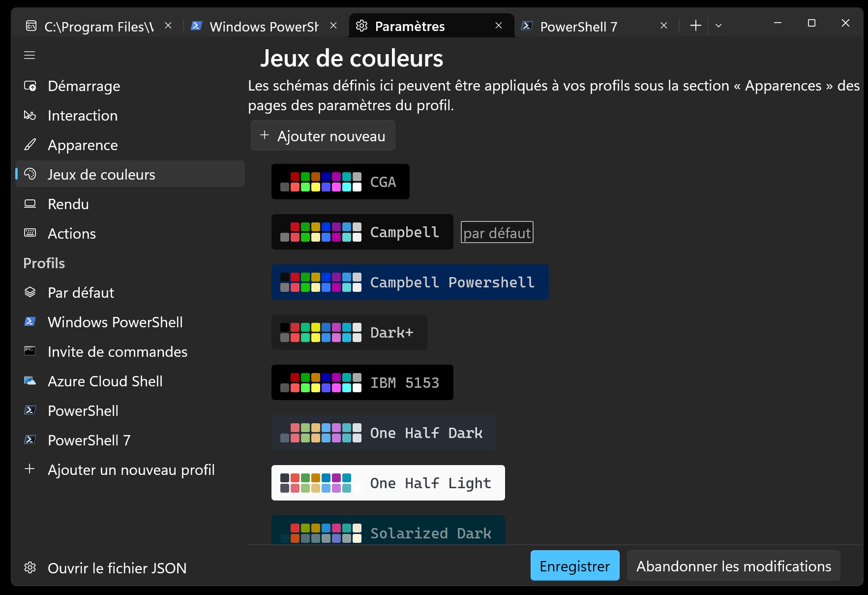The width and height of the screenshot is (868, 595).
Task: Open the hamburger navigation menu
Action: point(30,55)
